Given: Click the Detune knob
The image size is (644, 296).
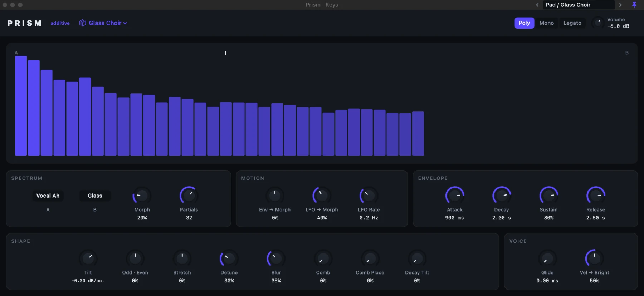Looking at the screenshot, I should (229, 258).
